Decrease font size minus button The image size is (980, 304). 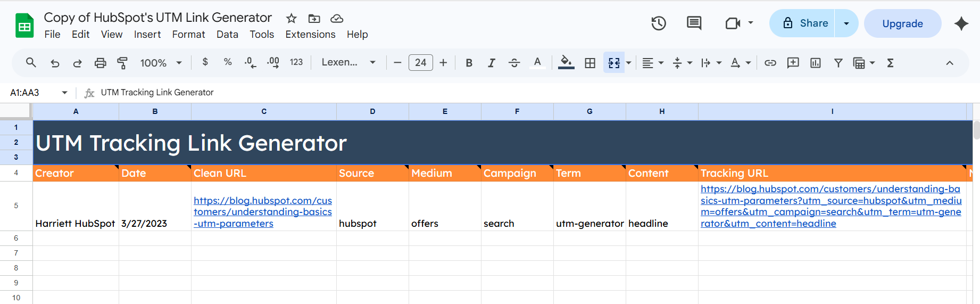[397, 63]
